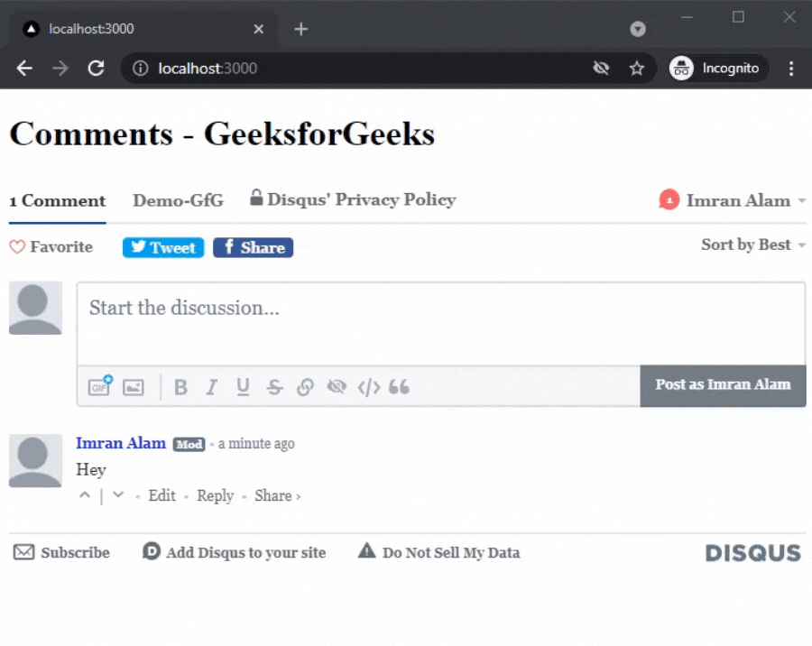Viewport: 812px width, 646px height.
Task: Click the red notification badge
Action: [669, 200]
